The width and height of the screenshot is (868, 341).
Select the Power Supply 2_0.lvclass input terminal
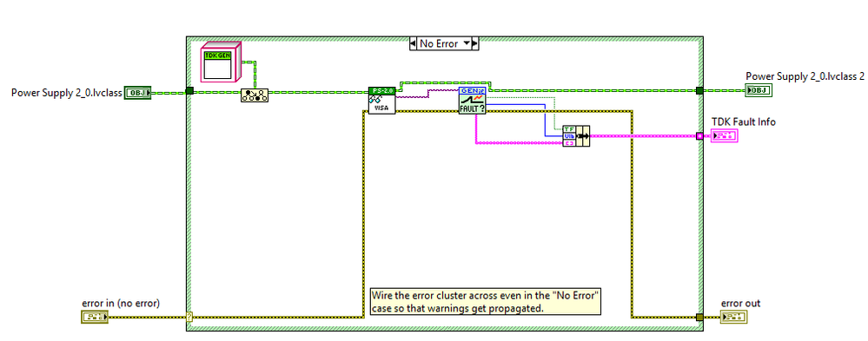pos(138,92)
